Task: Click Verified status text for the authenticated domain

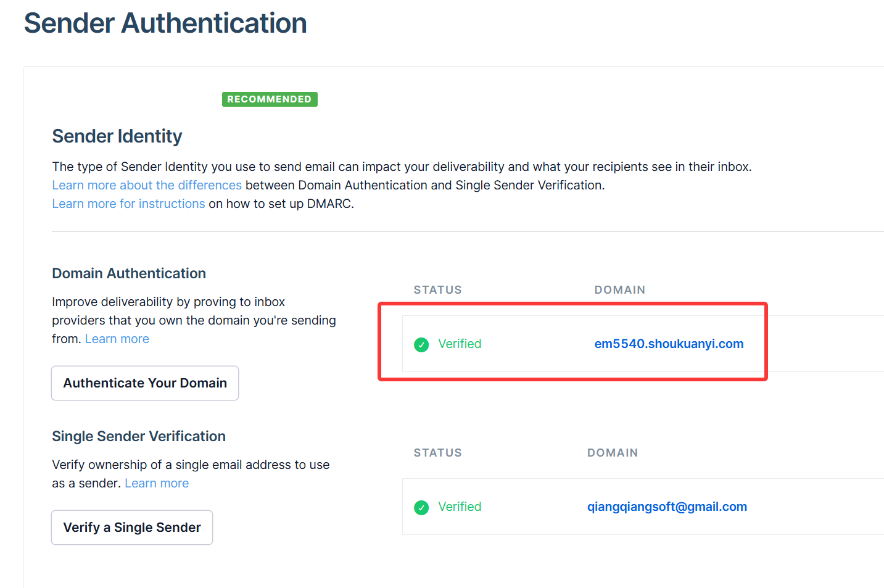Action: pos(460,344)
